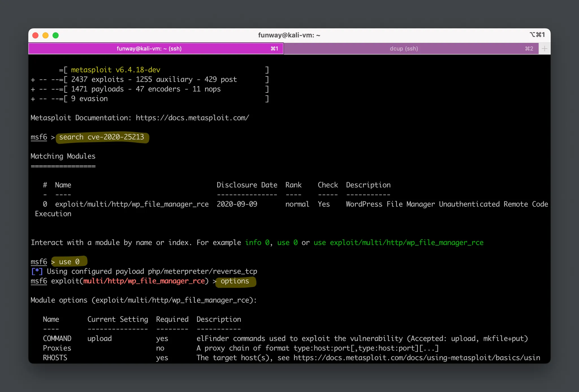Viewport: 579px width, 392px height.
Task: Click the Disclosure Date column header
Action: pyautogui.click(x=247, y=185)
